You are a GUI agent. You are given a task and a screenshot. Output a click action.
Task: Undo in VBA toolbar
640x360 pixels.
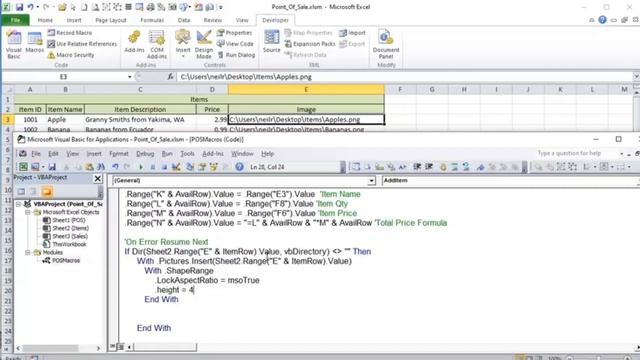(116, 167)
